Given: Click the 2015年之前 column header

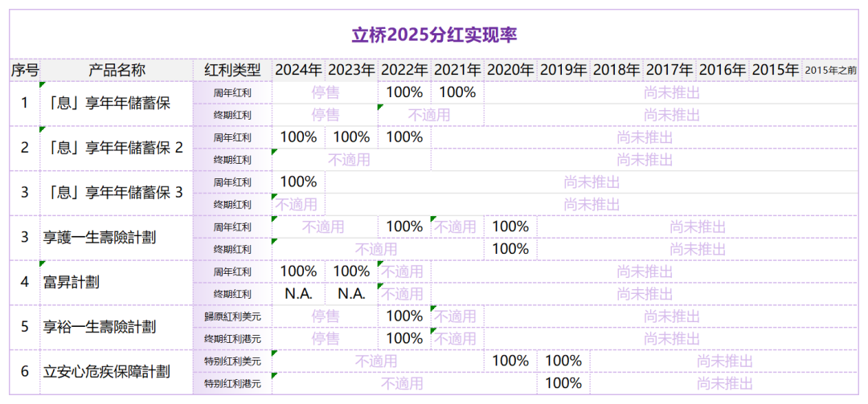Looking at the screenshot, I should coord(830,71).
